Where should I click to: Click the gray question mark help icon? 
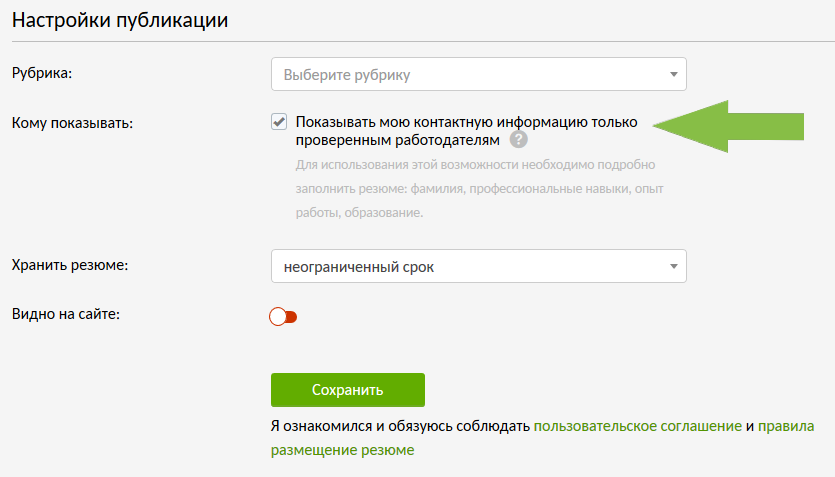(x=518, y=139)
